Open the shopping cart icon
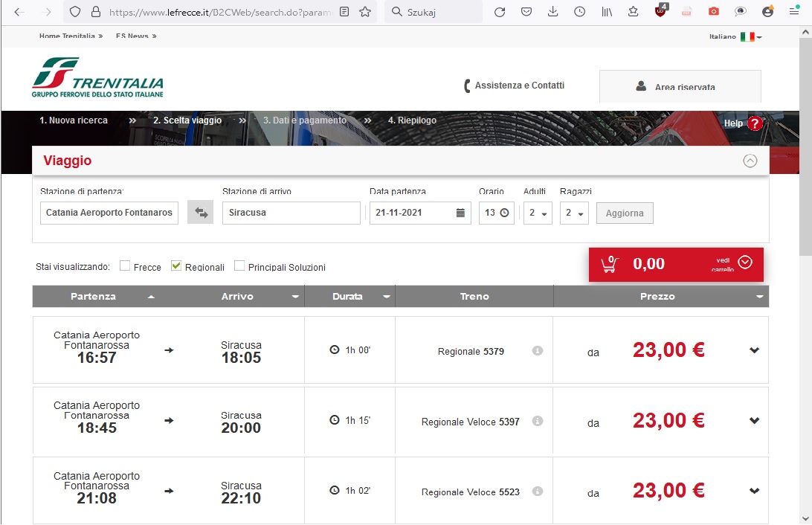 pos(610,264)
